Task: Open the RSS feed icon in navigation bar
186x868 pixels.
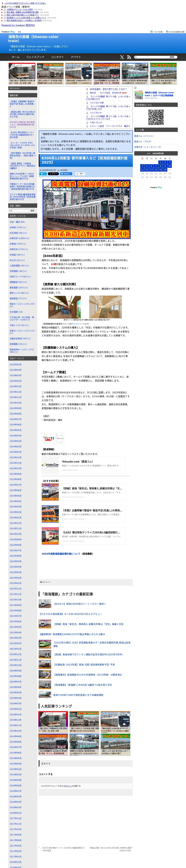Action: [x=129, y=57]
